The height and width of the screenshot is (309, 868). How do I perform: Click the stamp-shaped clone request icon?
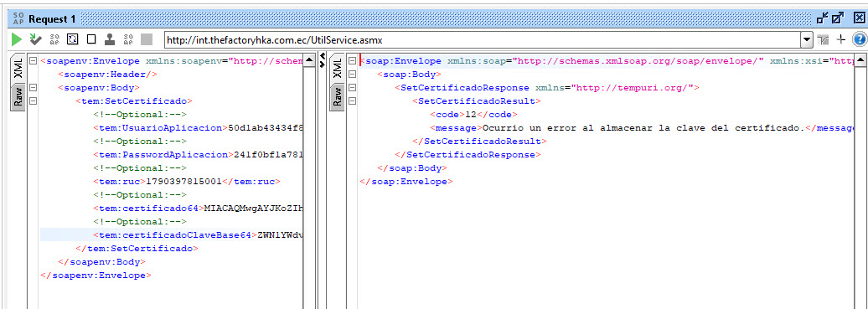pyautogui.click(x=110, y=39)
